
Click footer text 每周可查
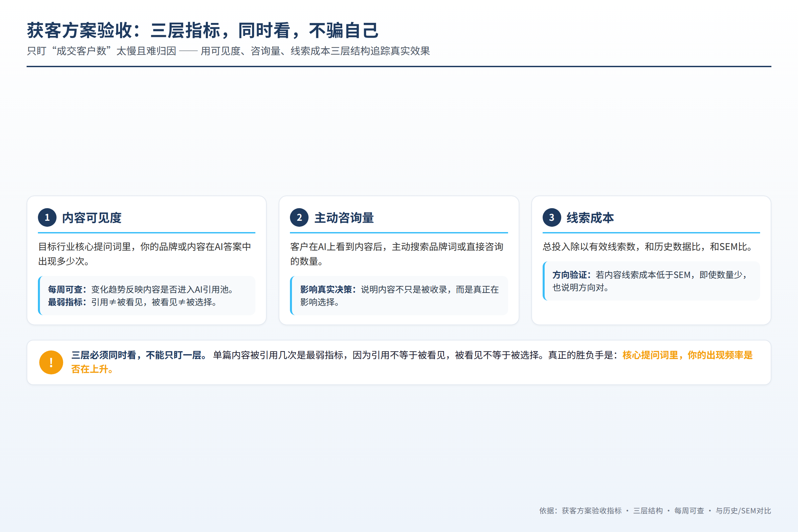point(689,511)
